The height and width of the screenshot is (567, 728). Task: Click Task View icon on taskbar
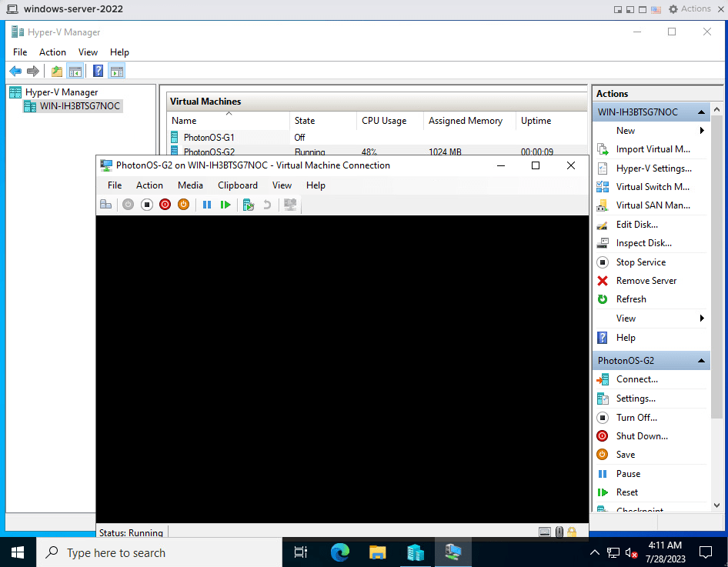(301, 552)
